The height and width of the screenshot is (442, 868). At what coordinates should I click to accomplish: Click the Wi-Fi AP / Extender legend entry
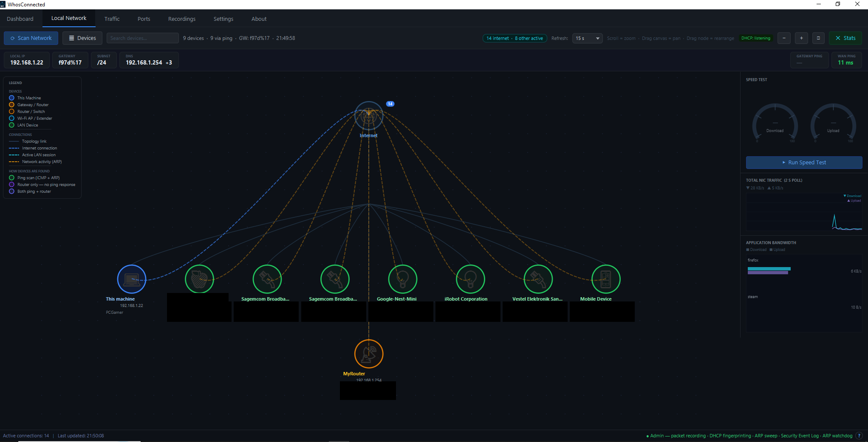(31, 118)
